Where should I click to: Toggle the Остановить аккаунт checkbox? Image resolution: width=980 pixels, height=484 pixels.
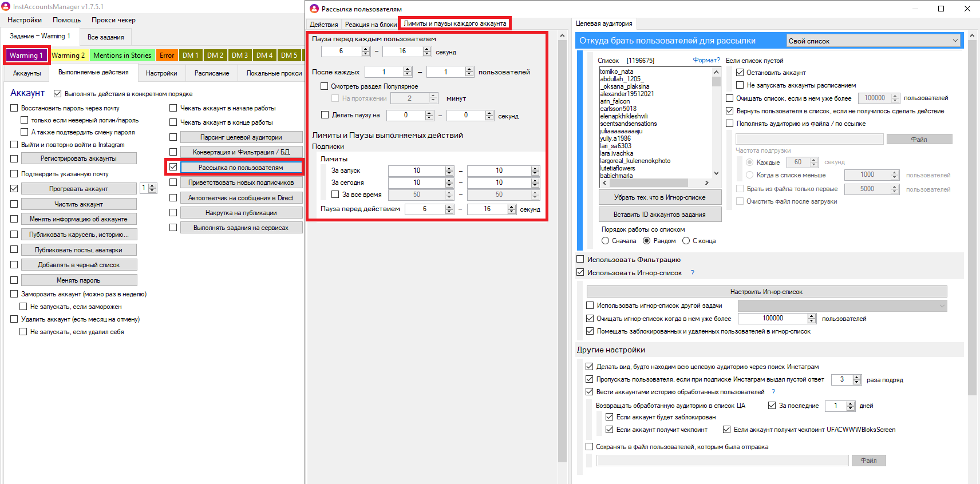coord(740,73)
